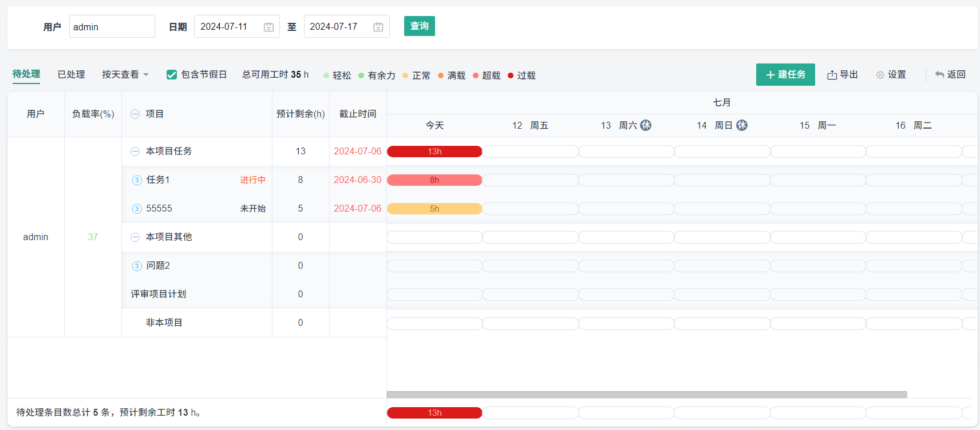Click the 建任务 button
The image size is (980, 430).
pos(785,75)
